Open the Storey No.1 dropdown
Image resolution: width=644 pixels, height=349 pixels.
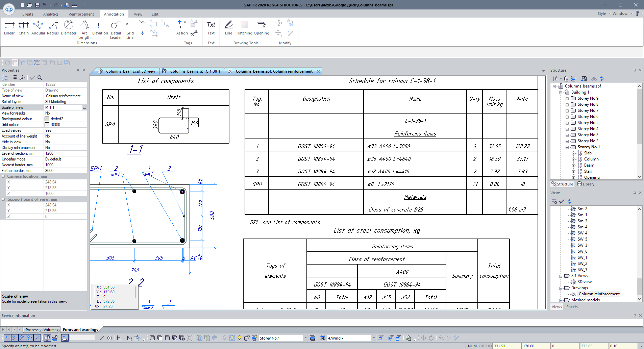pyautogui.click(x=305, y=338)
